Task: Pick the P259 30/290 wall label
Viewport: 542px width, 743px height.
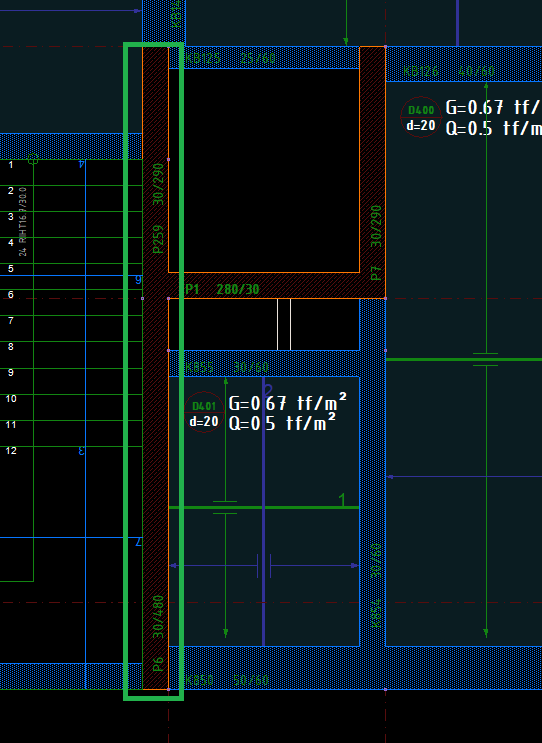Action: (x=158, y=208)
